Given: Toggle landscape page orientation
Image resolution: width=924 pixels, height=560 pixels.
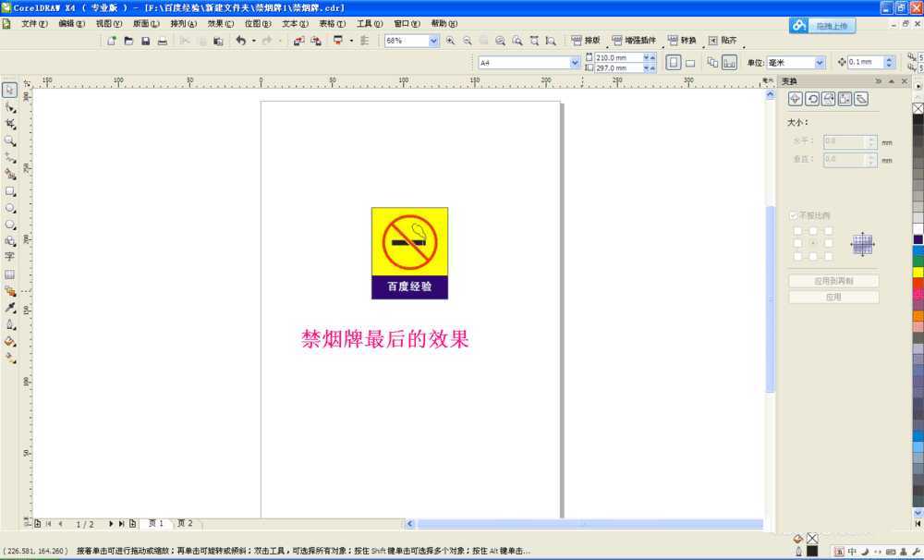Looking at the screenshot, I should [690, 62].
